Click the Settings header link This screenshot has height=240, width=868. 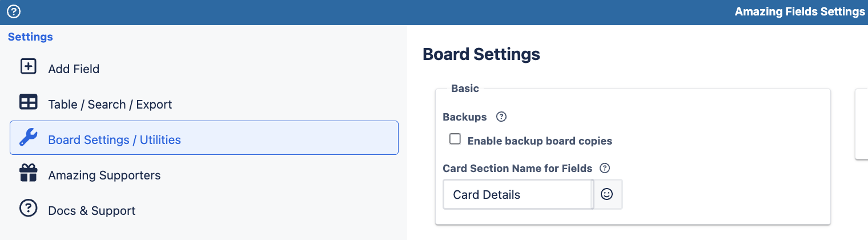30,37
